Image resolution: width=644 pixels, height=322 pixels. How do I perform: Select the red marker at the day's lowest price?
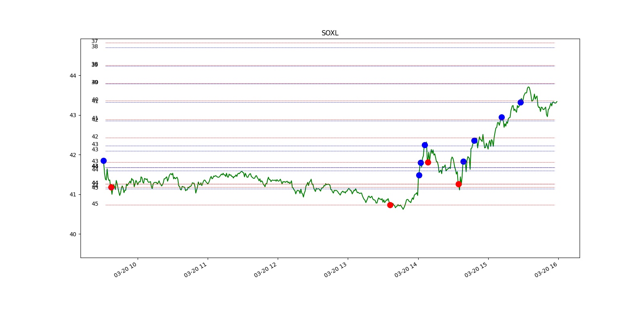point(390,205)
